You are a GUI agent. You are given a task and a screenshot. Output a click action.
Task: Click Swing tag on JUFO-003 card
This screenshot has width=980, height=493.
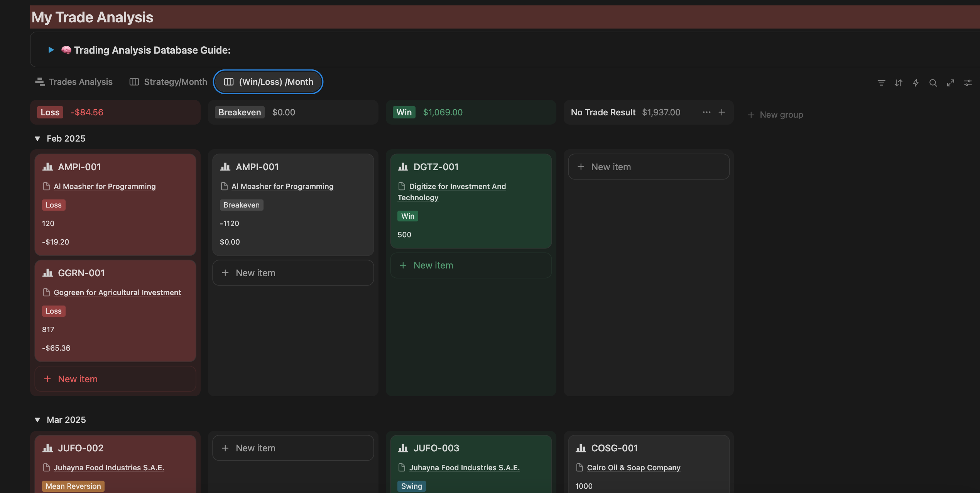point(412,486)
